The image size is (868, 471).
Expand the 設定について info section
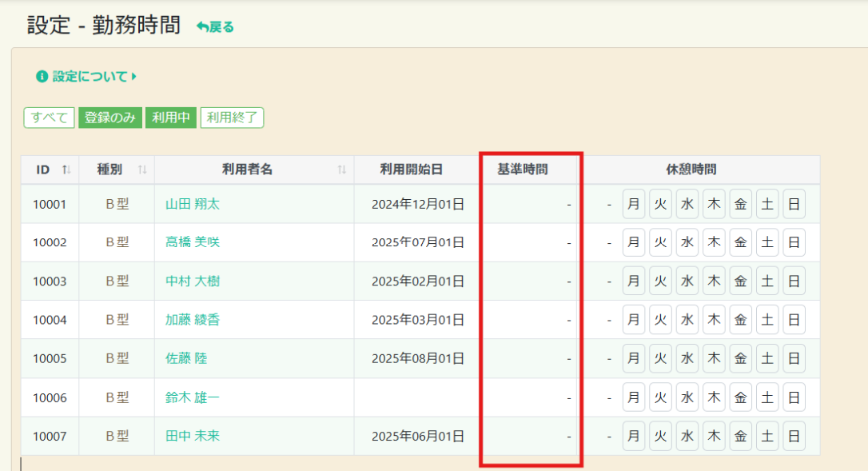[87, 77]
